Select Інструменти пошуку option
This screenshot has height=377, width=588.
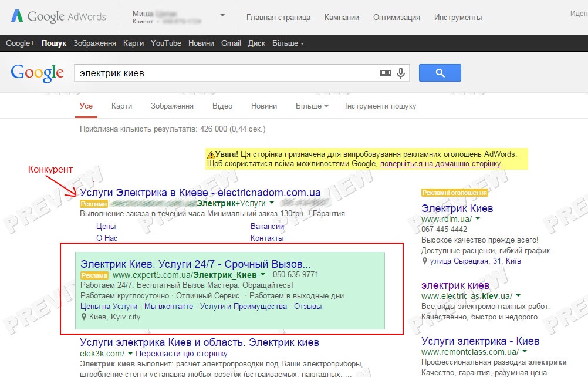pos(380,106)
